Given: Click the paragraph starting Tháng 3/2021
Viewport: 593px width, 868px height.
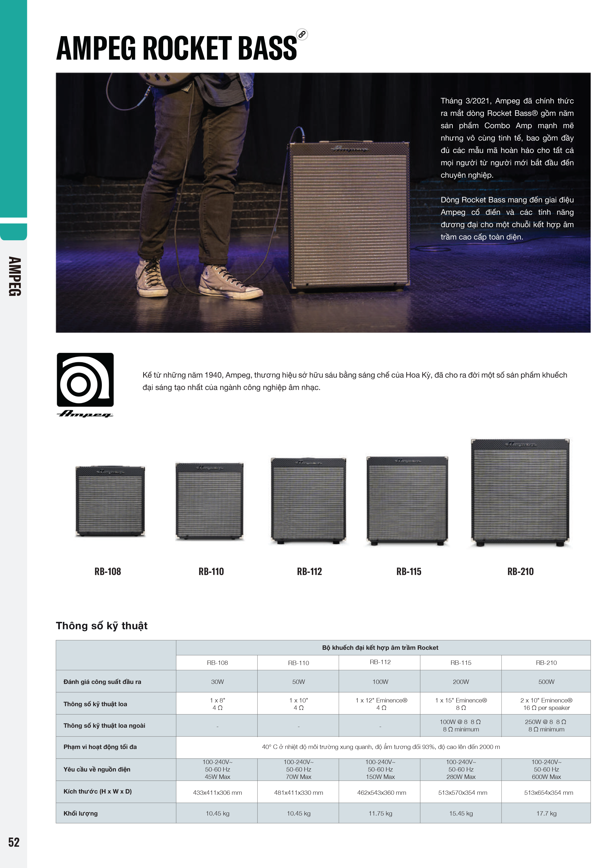Looking at the screenshot, I should pos(507,138).
